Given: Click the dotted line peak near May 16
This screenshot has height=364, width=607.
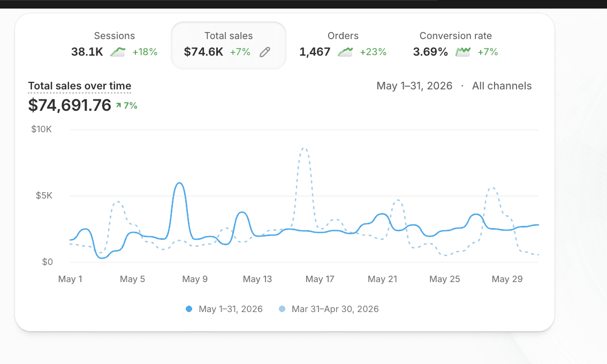Looking at the screenshot, I should [x=304, y=148].
